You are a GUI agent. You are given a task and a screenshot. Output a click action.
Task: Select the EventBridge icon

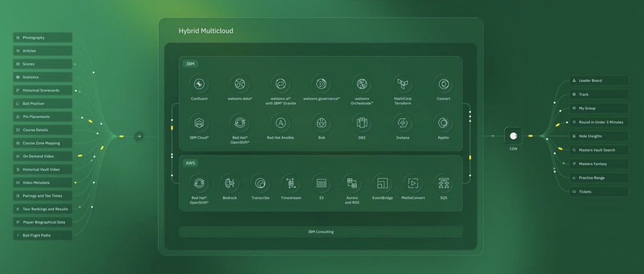[383, 183]
